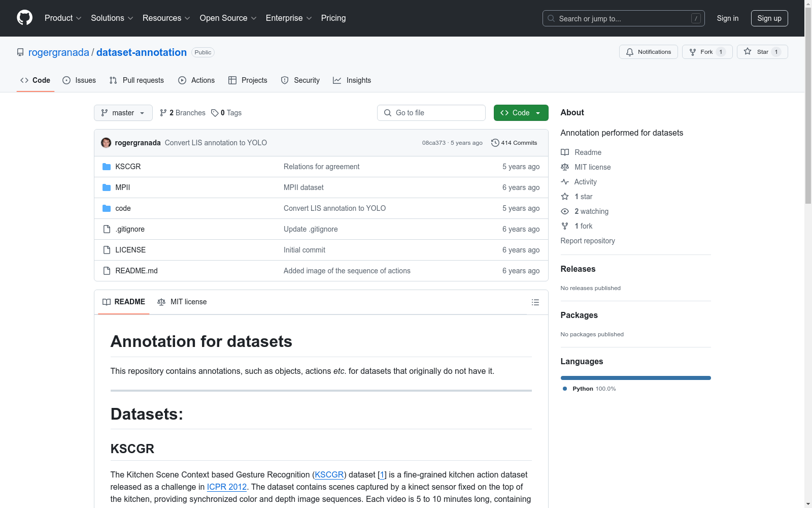812x508 pixels.
Task: Click the GitHub logo icon
Action: click(x=24, y=18)
